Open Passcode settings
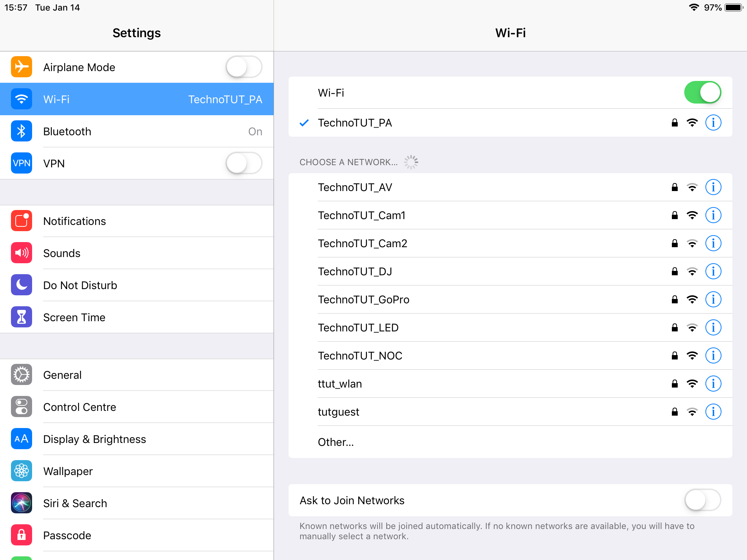This screenshot has width=747, height=560. click(x=137, y=535)
